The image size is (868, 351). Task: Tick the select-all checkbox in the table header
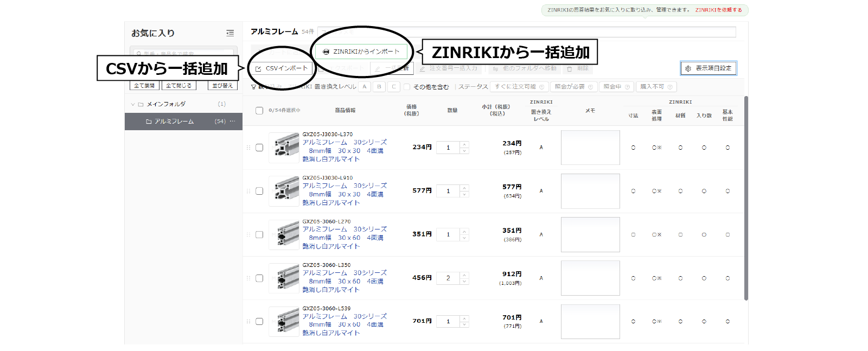[259, 110]
